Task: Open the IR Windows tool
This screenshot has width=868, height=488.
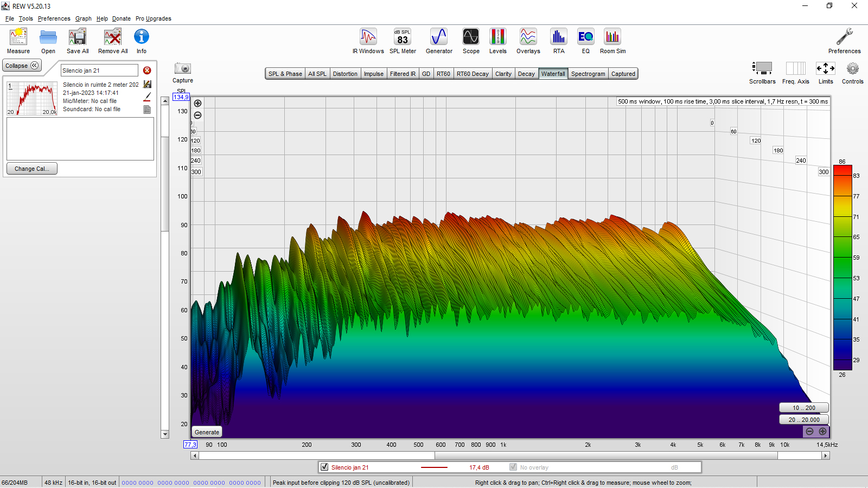Action: [x=368, y=37]
